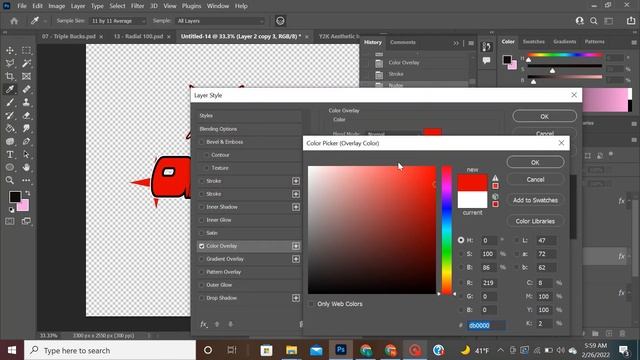
Task: Open the Sample All Layers dropdown
Action: coord(220,21)
